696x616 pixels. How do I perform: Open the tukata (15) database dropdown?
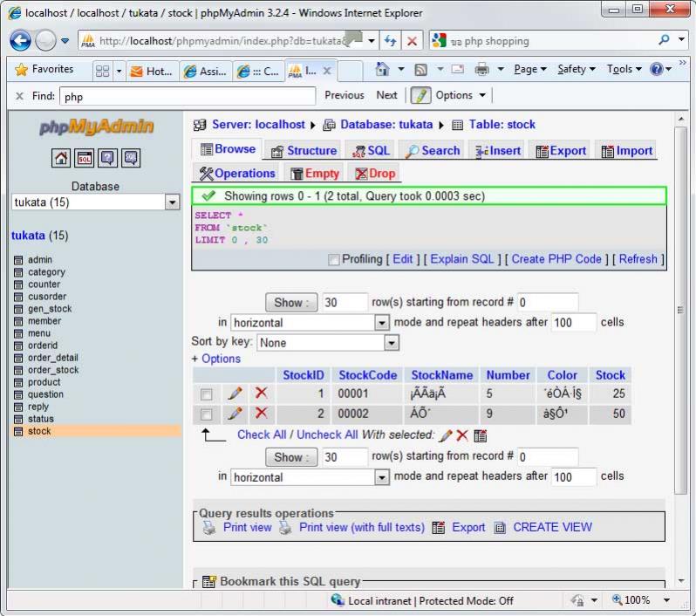pyautogui.click(x=172, y=202)
